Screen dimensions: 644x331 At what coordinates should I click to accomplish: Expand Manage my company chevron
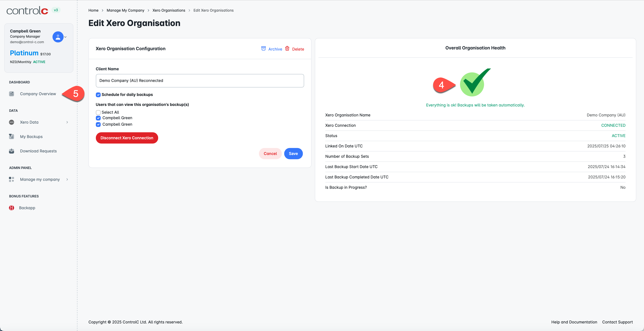[67, 179]
